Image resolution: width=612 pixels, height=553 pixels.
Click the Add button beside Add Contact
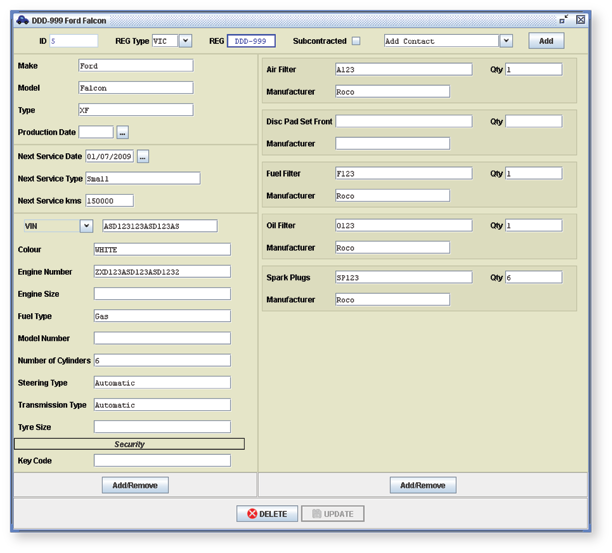point(546,41)
